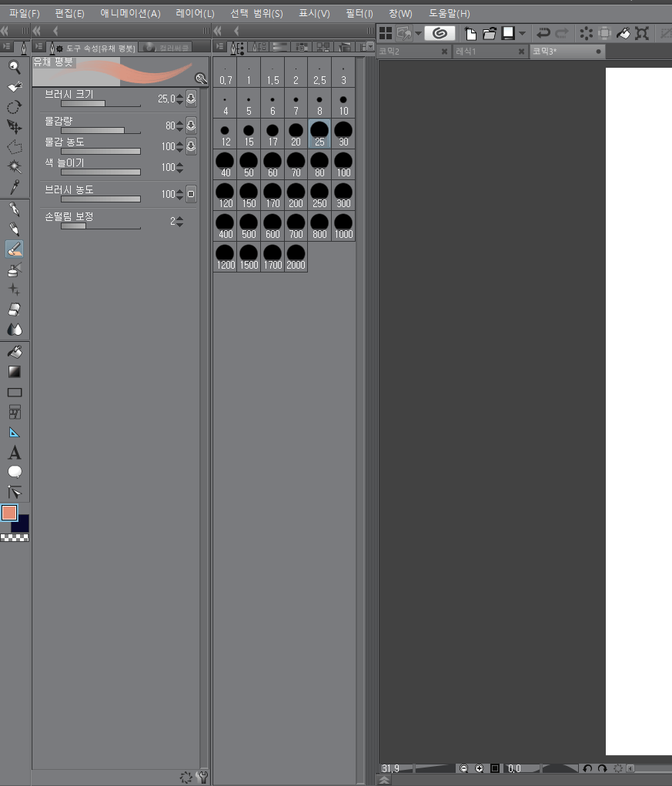The image size is (672, 786).
Task: Open the 애니메이션(A) menu
Action: click(130, 14)
